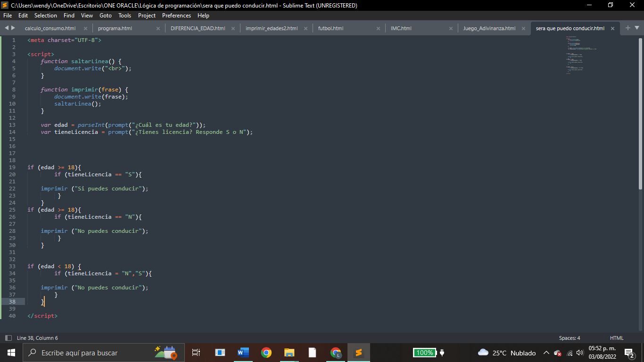
Task: Open the second Chrome profile taskbar icon
Action: [336, 353]
